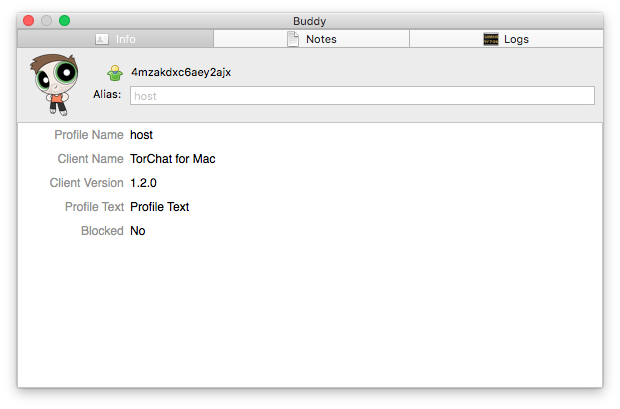This screenshot has width=620, height=409.
Task: Click the Info tab's card icon
Action: tap(101, 39)
